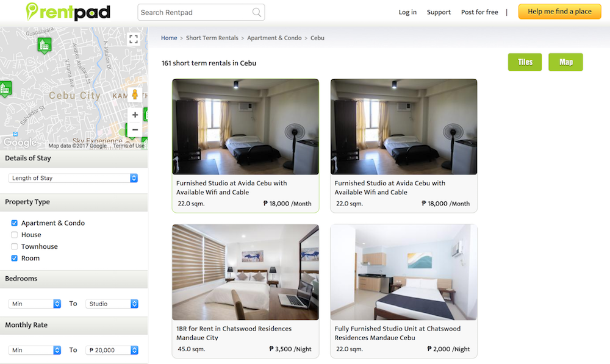Click the Rentpad logo

68,12
